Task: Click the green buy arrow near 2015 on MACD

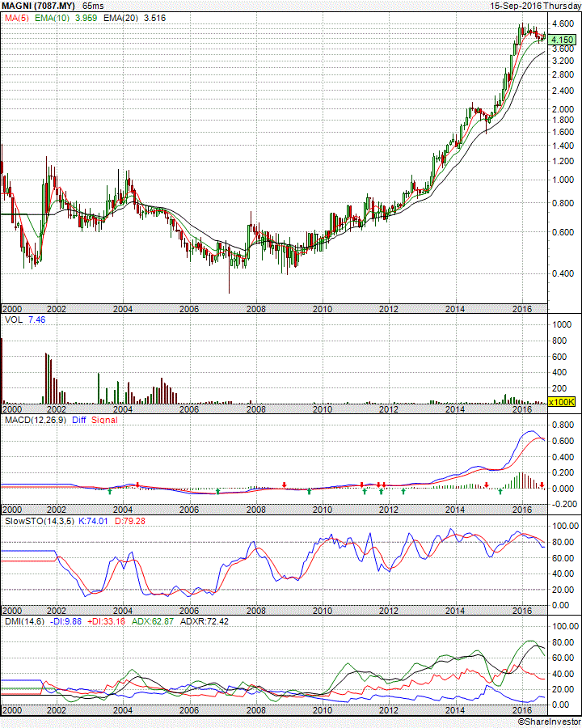Action: tap(500, 492)
